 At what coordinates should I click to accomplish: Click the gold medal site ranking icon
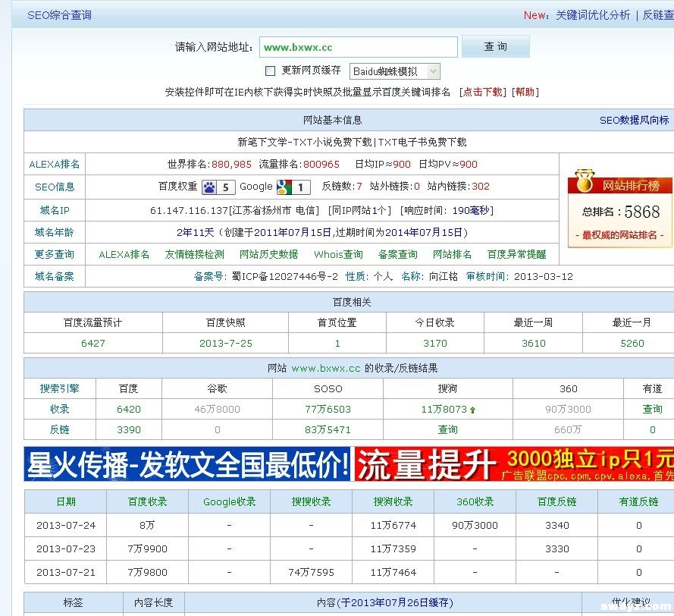[584, 182]
